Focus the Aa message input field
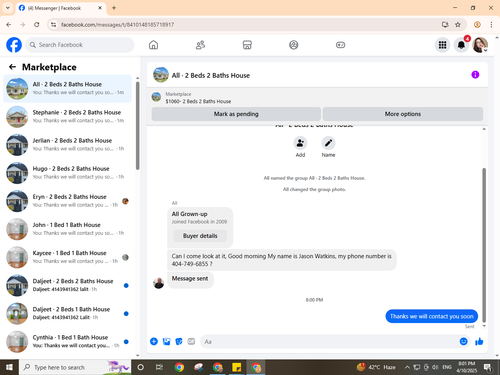The image size is (500, 375). [330, 342]
